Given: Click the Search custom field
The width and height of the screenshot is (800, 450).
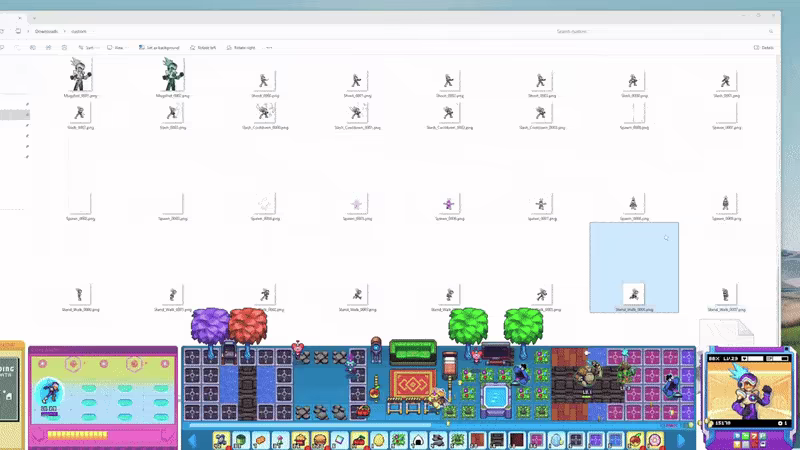Looking at the screenshot, I should tap(663, 31).
